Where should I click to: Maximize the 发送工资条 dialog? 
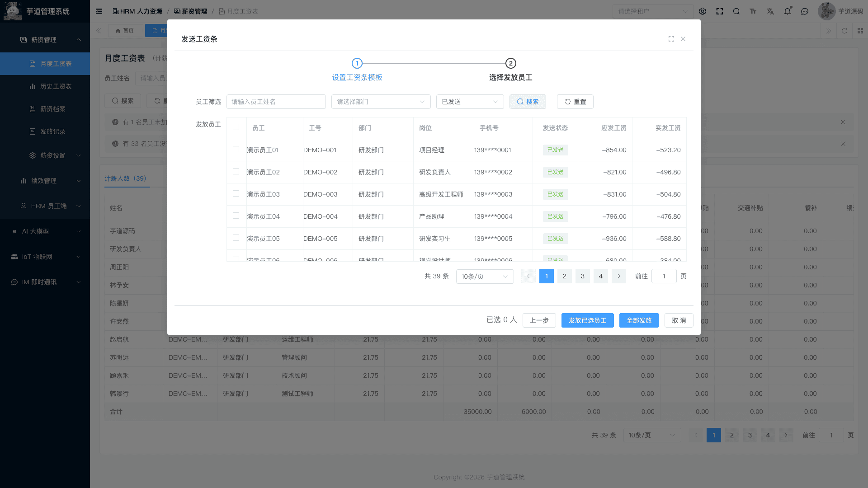671,39
